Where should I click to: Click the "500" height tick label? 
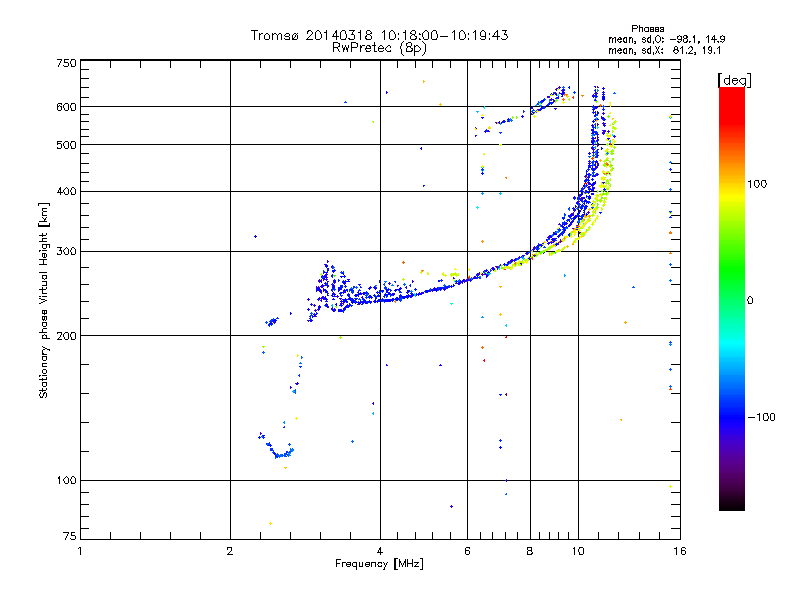(x=66, y=145)
